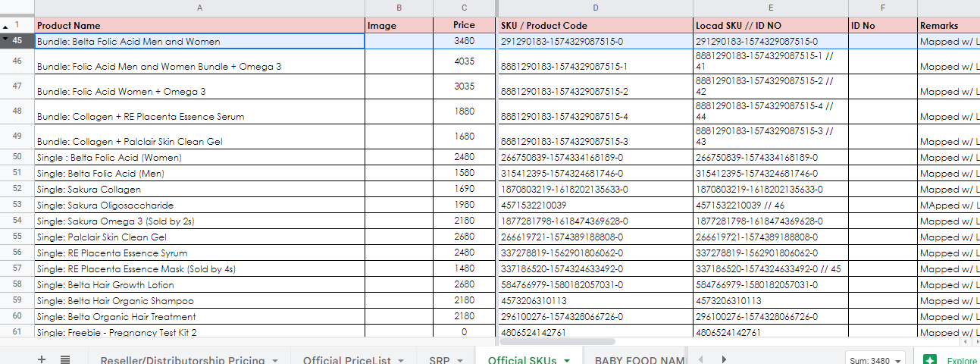
Task: Open the Explore panel icon
Action: (930, 359)
